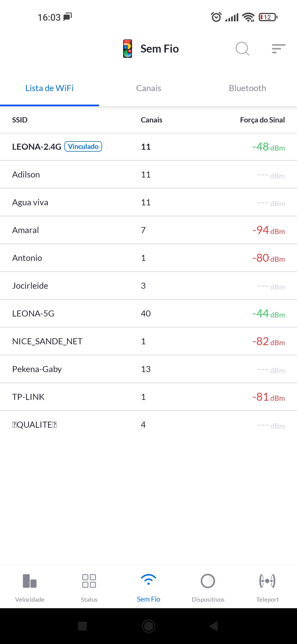Tap the Vinculado badge
Image resolution: width=297 pixels, height=644 pixels.
point(83,146)
